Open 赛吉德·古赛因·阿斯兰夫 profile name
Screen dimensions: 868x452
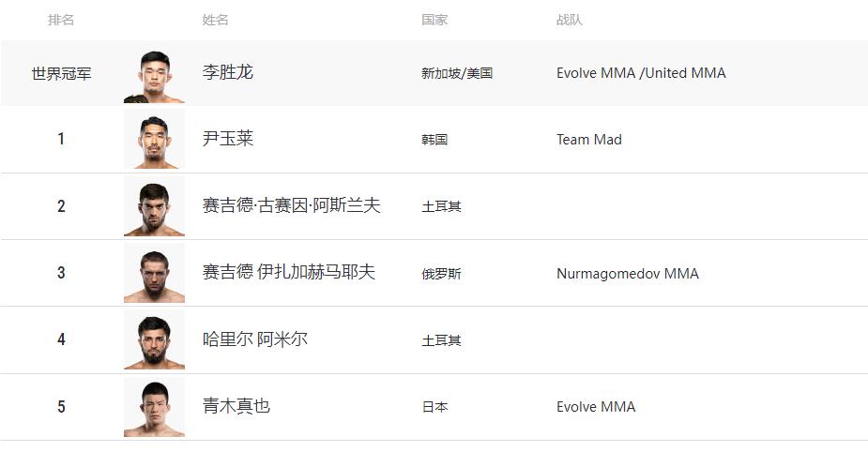[291, 205]
